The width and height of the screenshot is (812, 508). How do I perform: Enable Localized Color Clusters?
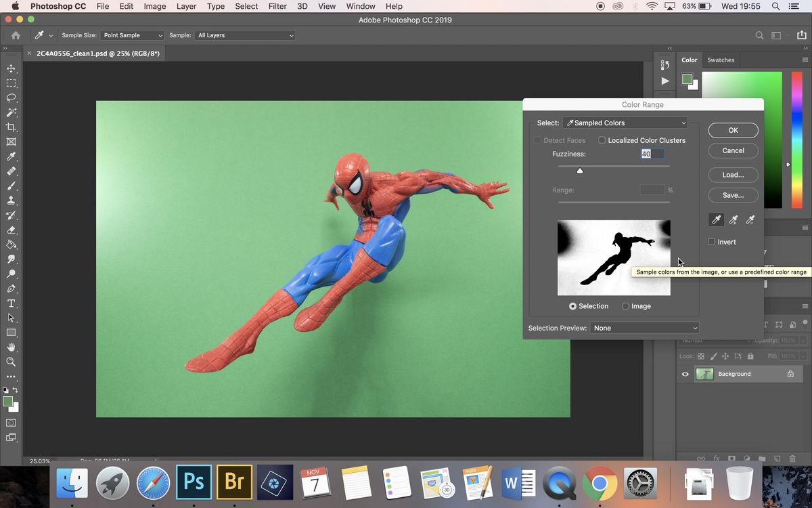pyautogui.click(x=602, y=140)
